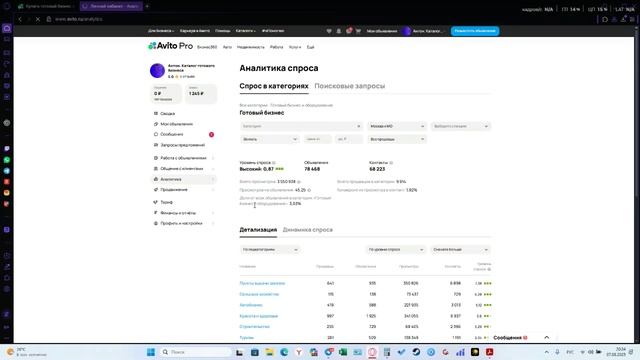640x360 pixels.
Task: Switch to Динамика спроса tab
Action: coord(308,230)
